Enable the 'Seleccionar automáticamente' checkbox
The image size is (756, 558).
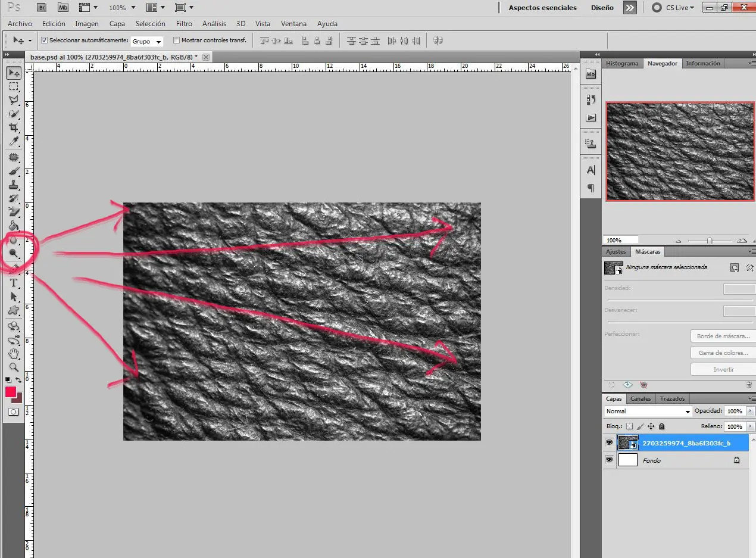44,40
